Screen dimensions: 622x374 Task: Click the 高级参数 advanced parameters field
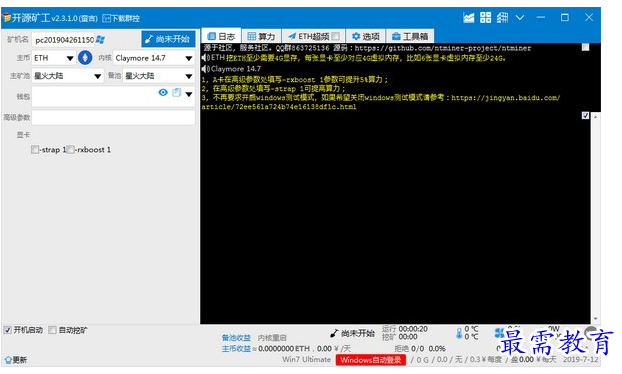pos(113,117)
